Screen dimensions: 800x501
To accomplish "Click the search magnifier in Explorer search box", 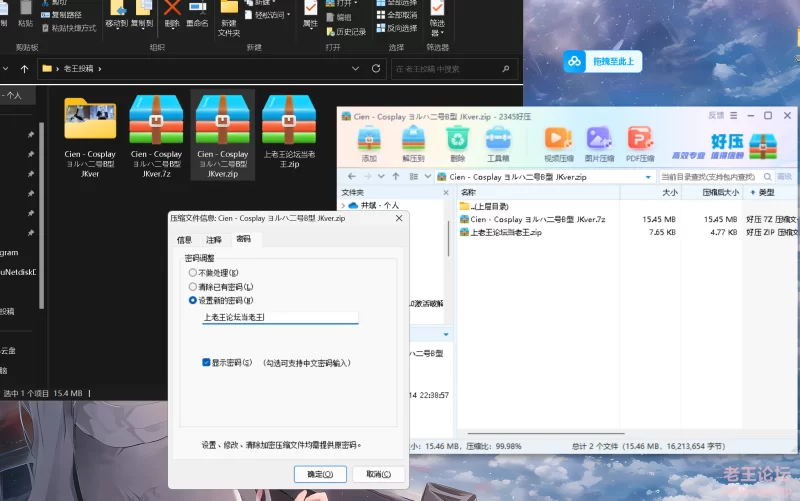I will point(506,68).
